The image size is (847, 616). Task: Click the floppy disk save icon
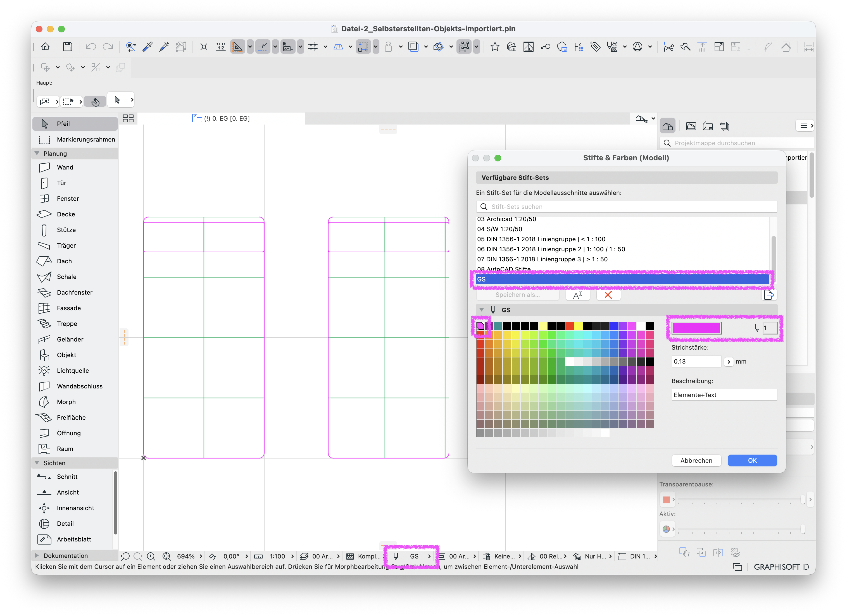coord(68,47)
